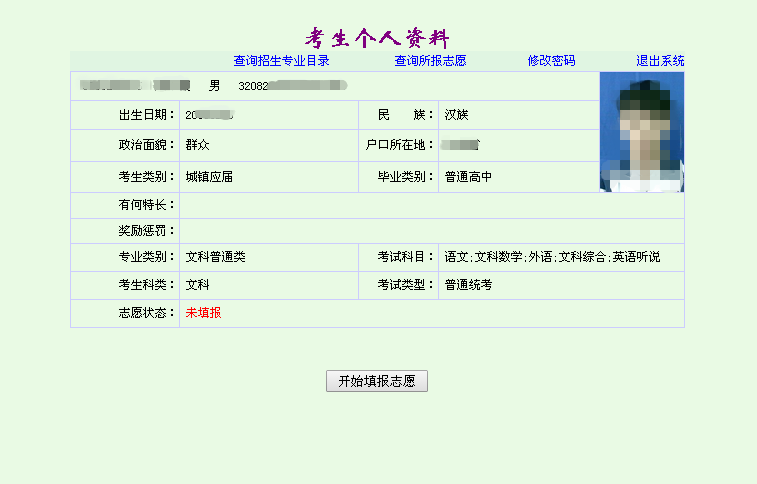Click the candidate photo thumbnail
757x484 pixels.
(642, 132)
